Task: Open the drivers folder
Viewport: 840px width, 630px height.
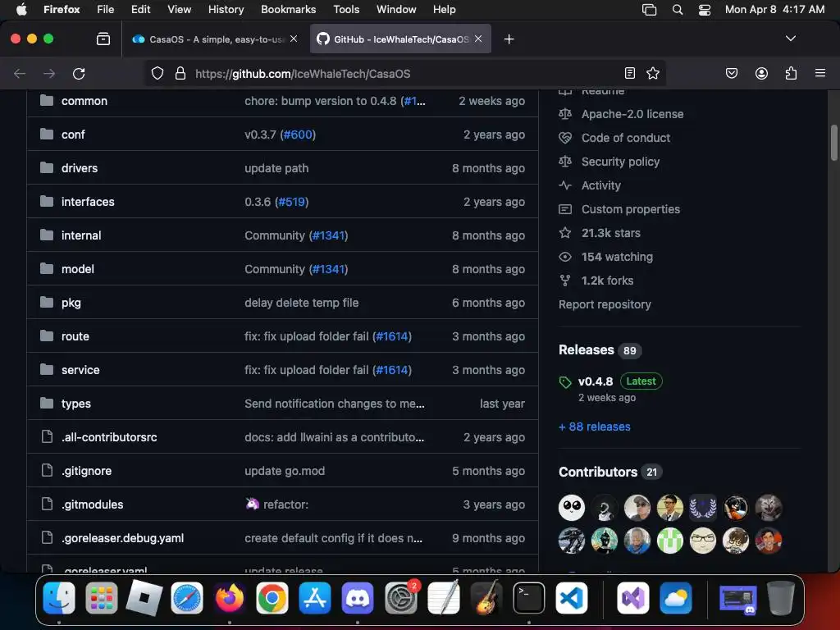Action: coord(80,168)
